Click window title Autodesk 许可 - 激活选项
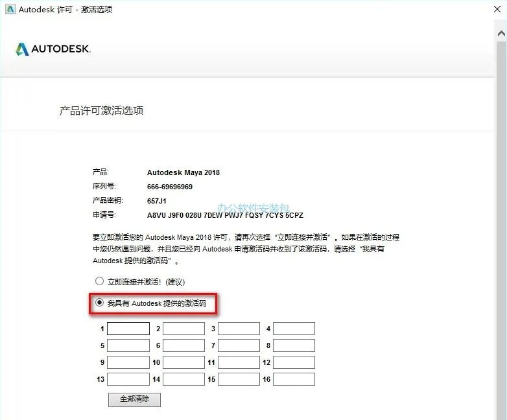The width and height of the screenshot is (507, 420). 65,9
